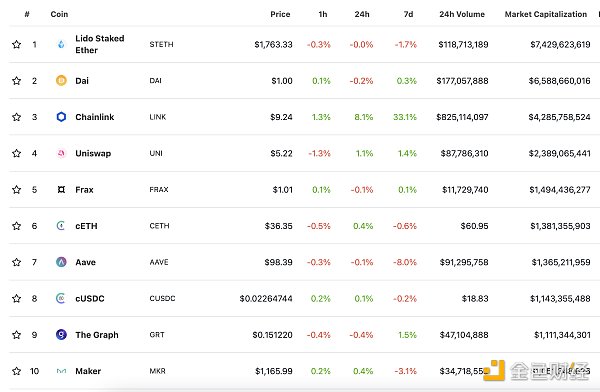The height and width of the screenshot is (392, 600).
Task: Click cUSDC price $0.02264744
Action: (x=266, y=298)
